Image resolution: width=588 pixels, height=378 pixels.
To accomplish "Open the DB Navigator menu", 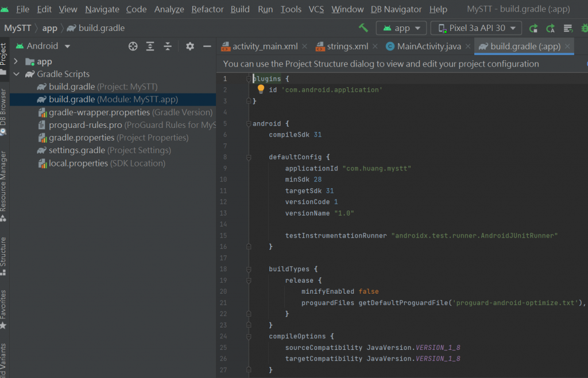I will tap(396, 9).
